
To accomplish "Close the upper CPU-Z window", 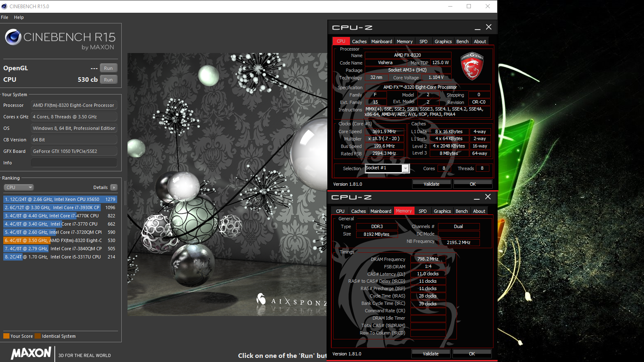I will (x=489, y=27).
